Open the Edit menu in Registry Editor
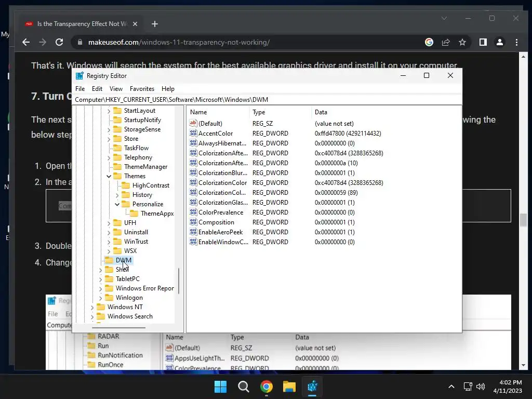Image resolution: width=532 pixels, height=399 pixels. (97, 88)
